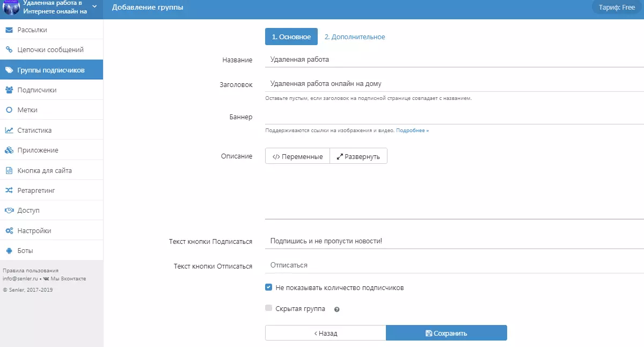The image size is (644, 347).
Task: Click the Развернуть button
Action: click(x=358, y=156)
